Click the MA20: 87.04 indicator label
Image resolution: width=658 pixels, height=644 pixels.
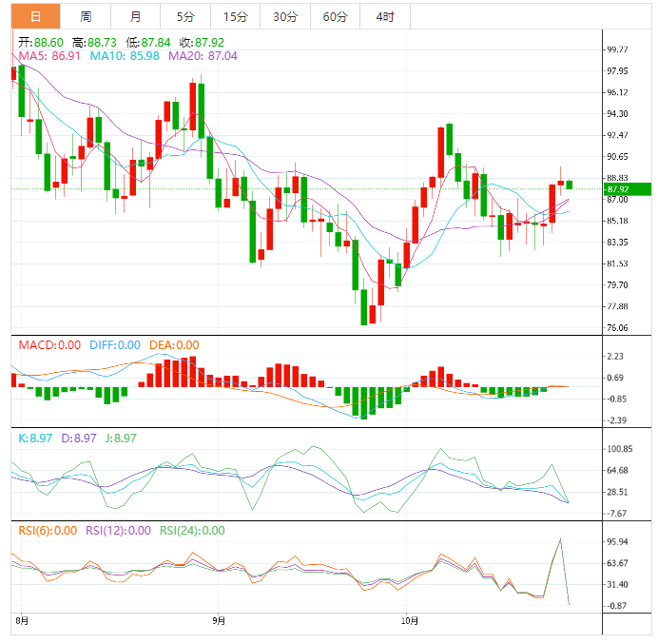[x=203, y=56]
